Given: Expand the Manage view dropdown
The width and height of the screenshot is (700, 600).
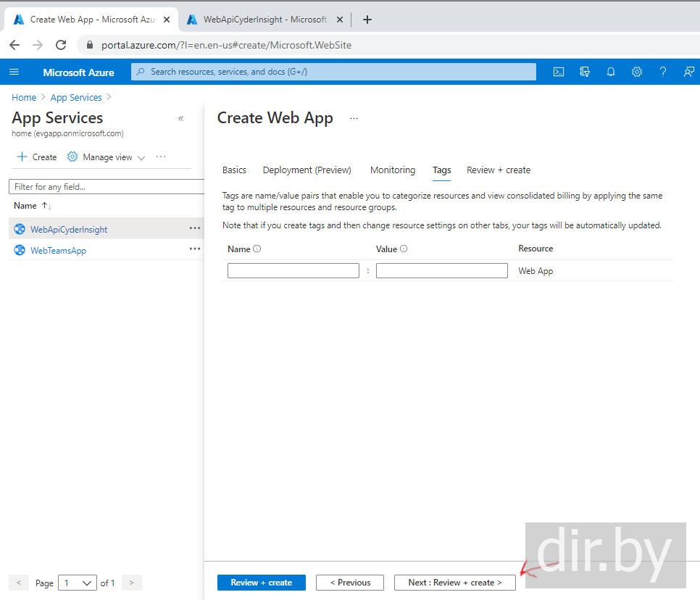Looking at the screenshot, I should (x=107, y=157).
